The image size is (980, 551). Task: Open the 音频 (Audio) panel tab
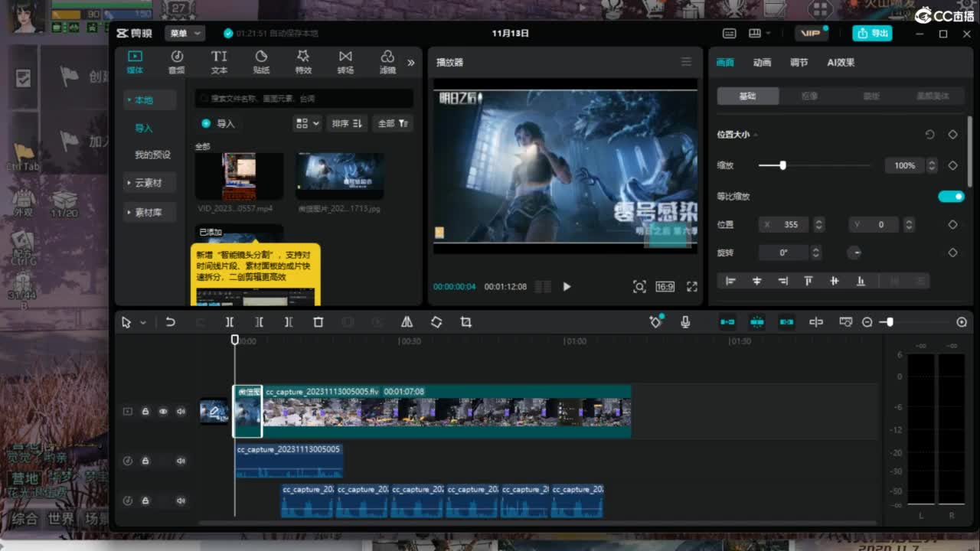click(177, 62)
